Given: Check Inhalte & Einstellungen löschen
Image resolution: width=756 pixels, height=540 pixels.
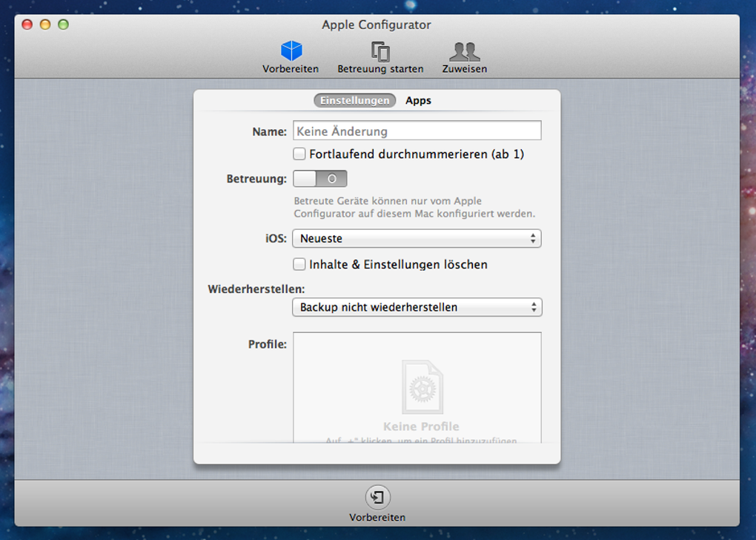Looking at the screenshot, I should 299,264.
